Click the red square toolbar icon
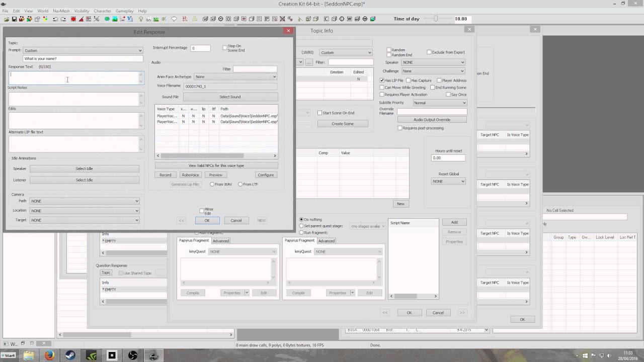Viewport: 644px width, 362px height. (73, 19)
